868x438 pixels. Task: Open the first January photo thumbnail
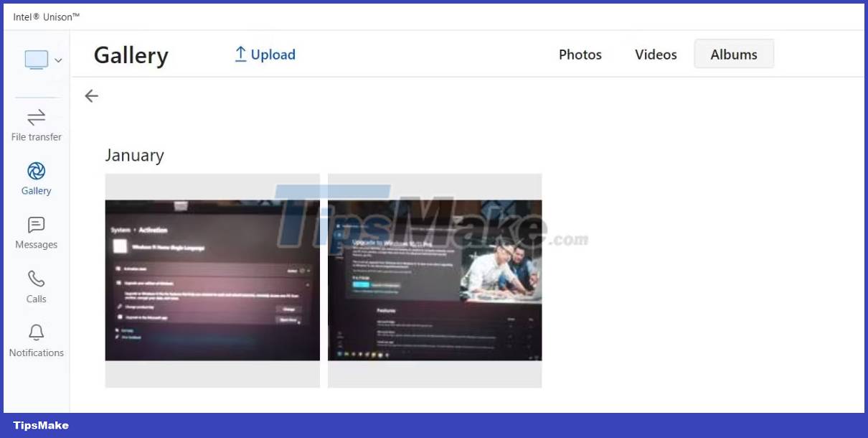pos(212,280)
